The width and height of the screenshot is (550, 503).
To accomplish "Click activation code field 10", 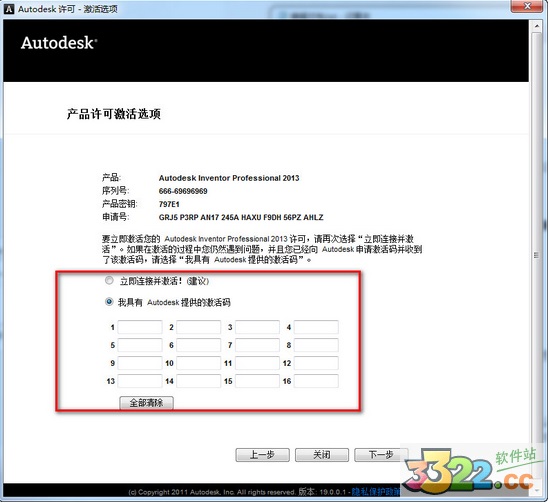I will [x=199, y=363].
